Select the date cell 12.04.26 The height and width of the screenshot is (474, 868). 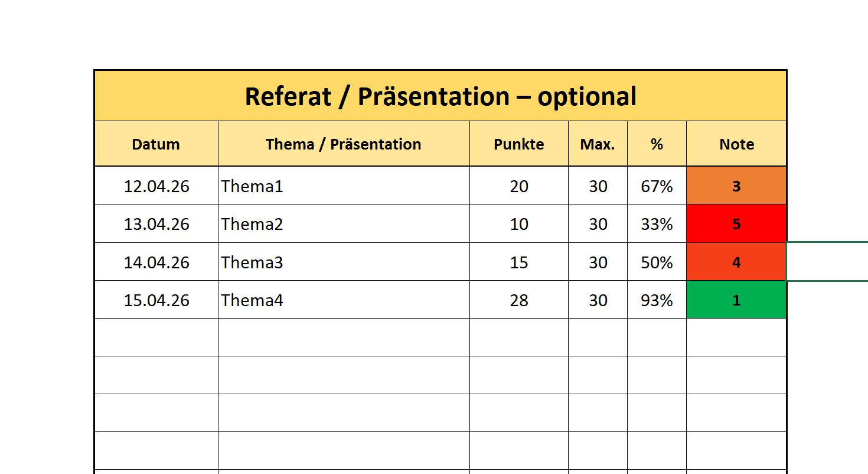coord(156,186)
